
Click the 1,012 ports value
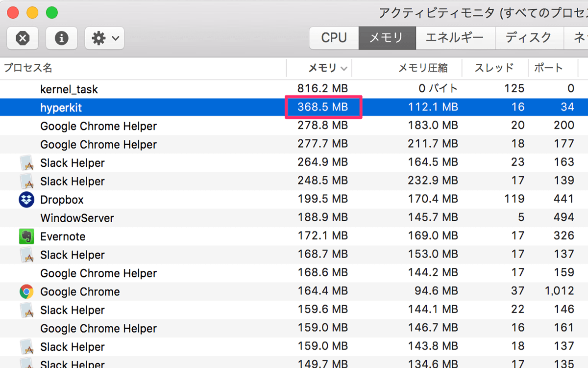coord(560,291)
